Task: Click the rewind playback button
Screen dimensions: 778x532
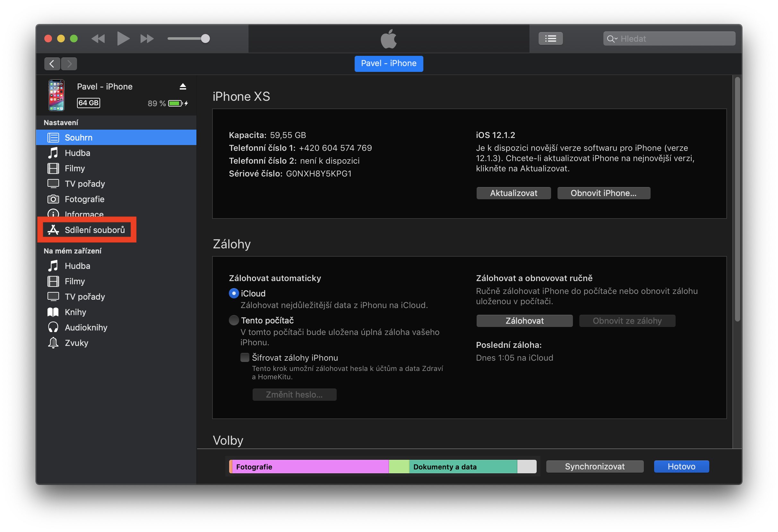Action: coord(98,39)
